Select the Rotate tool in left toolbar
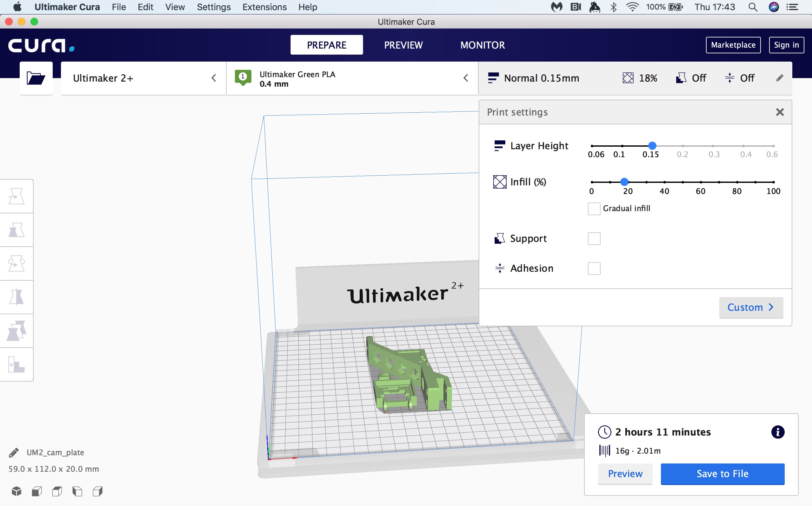This screenshot has width=812, height=506. (x=17, y=264)
